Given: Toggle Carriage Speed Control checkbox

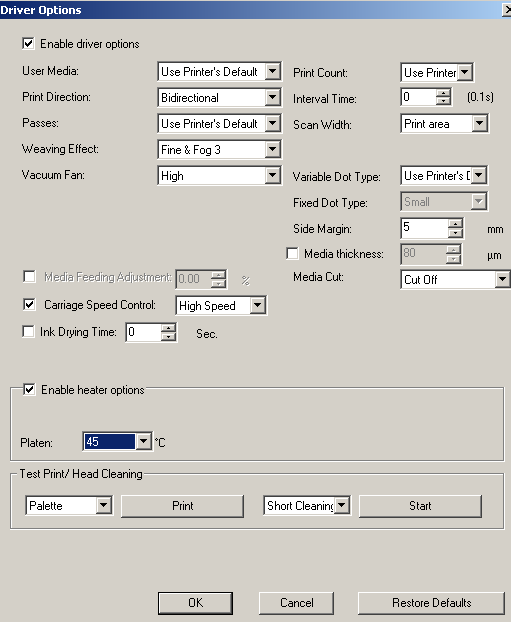Looking at the screenshot, I should point(29,305).
